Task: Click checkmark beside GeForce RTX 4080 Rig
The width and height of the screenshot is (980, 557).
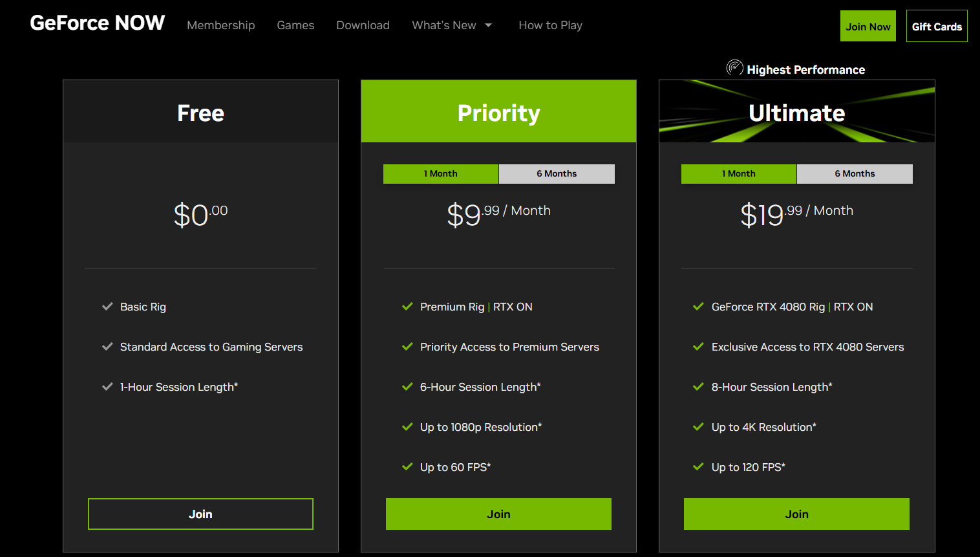Action: pyautogui.click(x=698, y=307)
